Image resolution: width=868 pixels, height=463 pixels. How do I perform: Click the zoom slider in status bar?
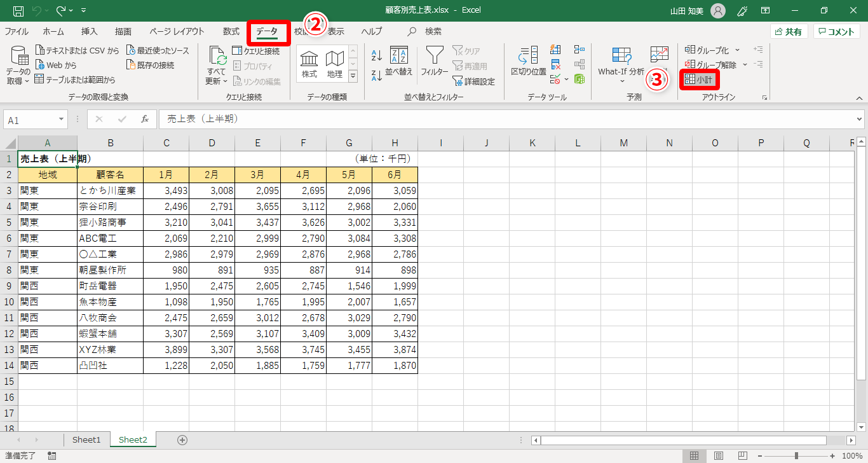[796, 455]
